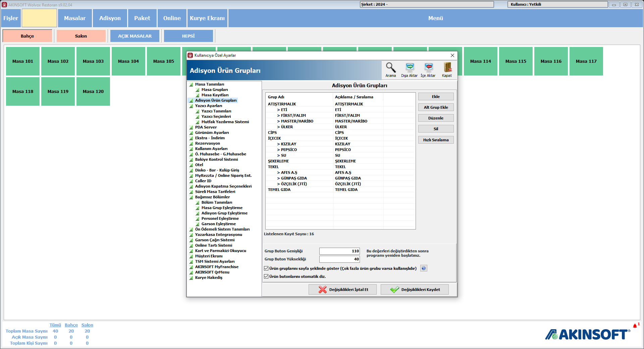Click the Arama search magnifier icon
This screenshot has height=349, width=644.
pos(390,68)
